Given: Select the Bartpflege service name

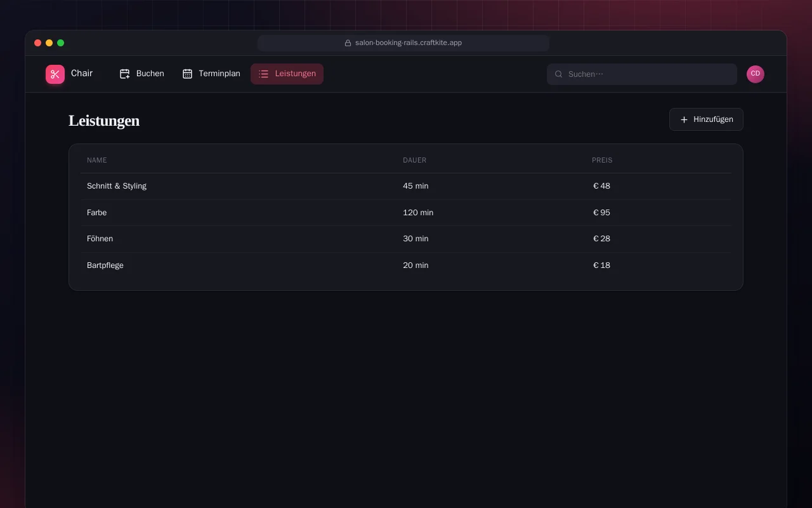Looking at the screenshot, I should click(105, 265).
